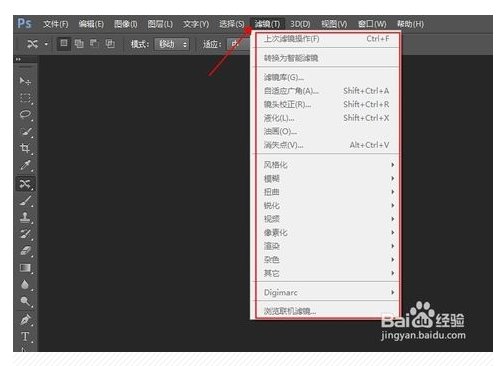Select the Blur (water drop) tool

point(25,285)
